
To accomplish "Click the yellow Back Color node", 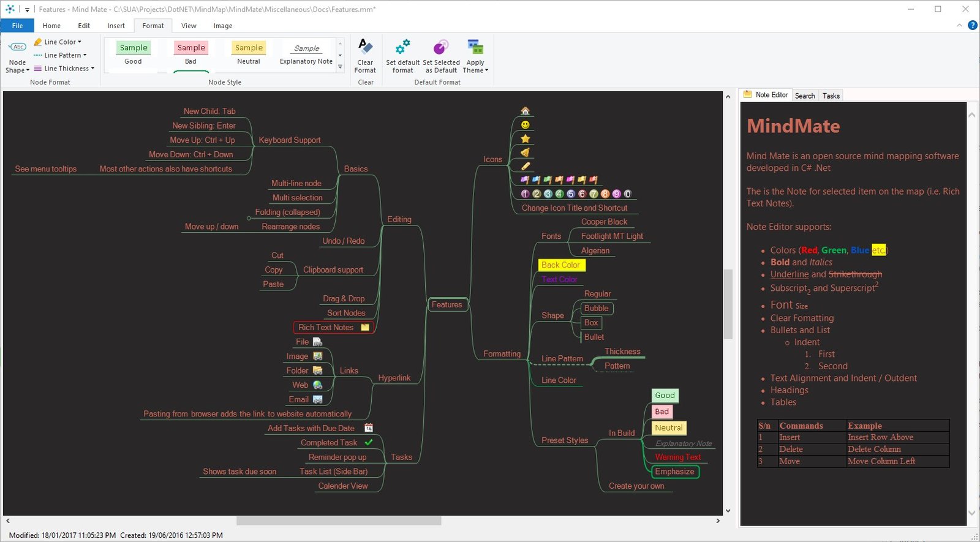I will click(x=561, y=265).
